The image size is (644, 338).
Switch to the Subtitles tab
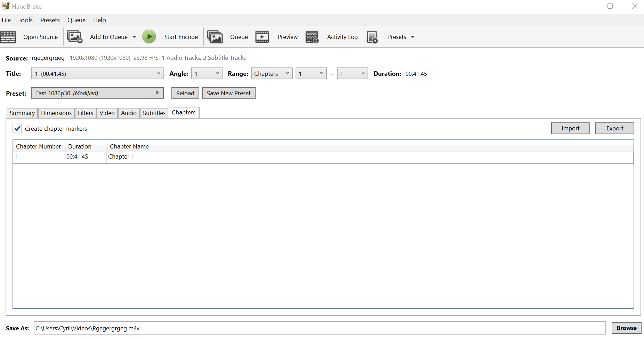tap(154, 113)
